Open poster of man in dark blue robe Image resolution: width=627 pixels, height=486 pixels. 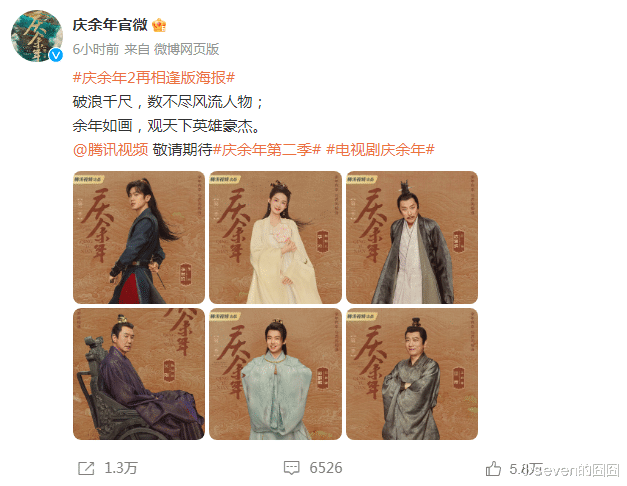139,237
